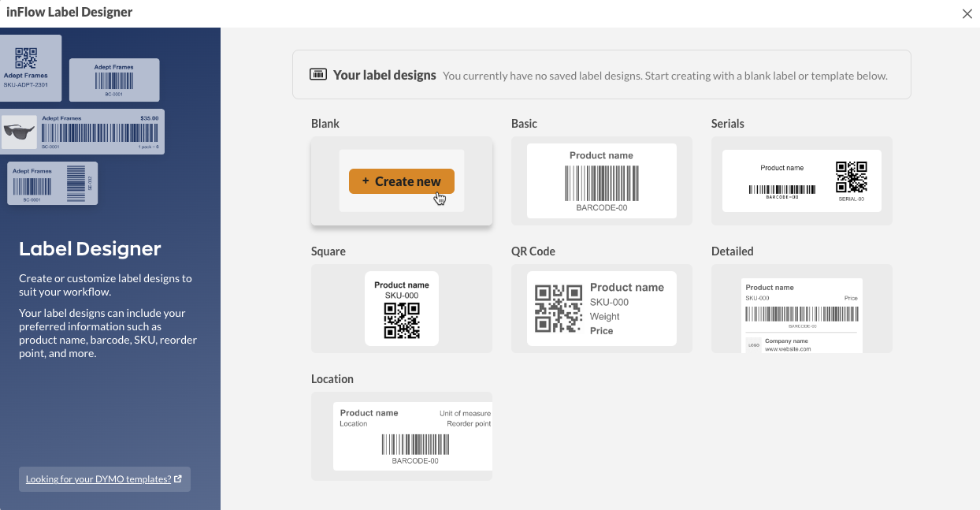
Task: Click the barcode in the Location template preview
Action: click(414, 444)
